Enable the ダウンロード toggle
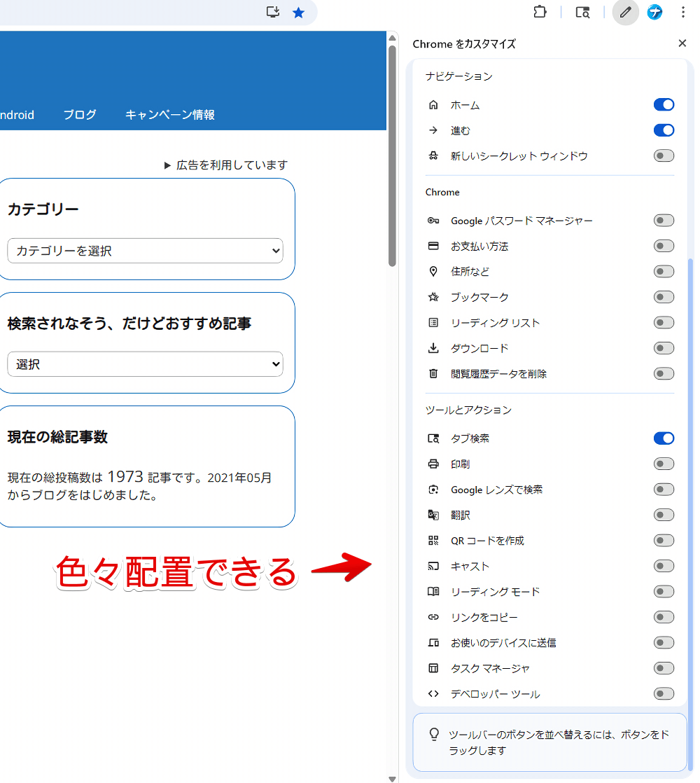The height and width of the screenshot is (783, 700). pos(664,348)
